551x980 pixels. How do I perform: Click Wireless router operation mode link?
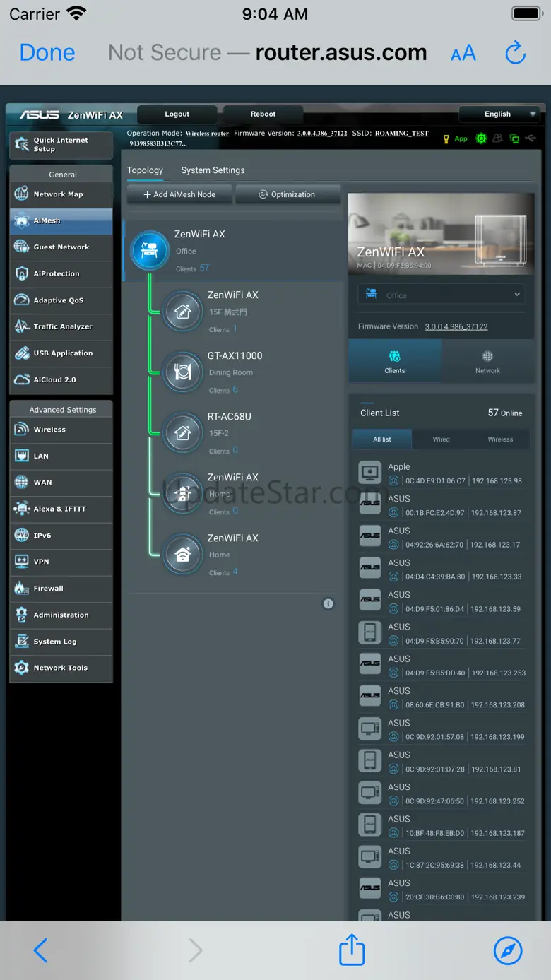[x=207, y=134]
